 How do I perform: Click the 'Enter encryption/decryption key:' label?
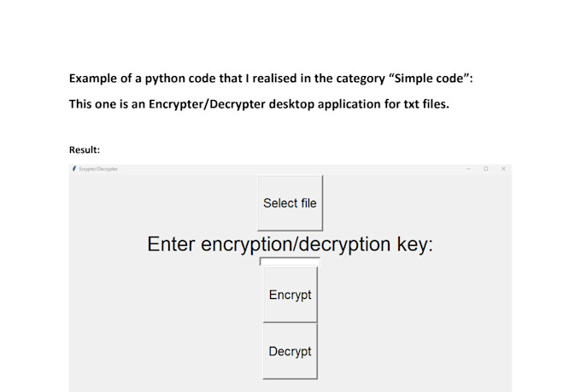(x=290, y=244)
